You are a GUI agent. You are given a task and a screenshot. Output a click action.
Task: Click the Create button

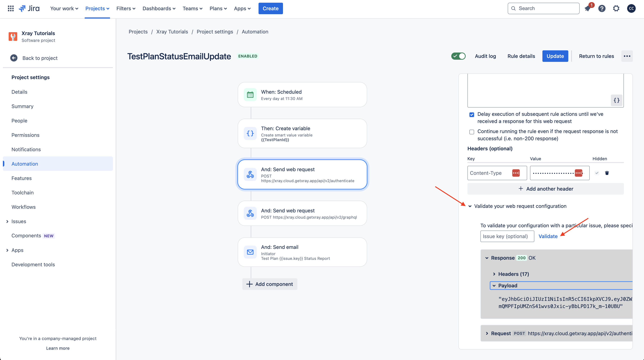coord(271,8)
